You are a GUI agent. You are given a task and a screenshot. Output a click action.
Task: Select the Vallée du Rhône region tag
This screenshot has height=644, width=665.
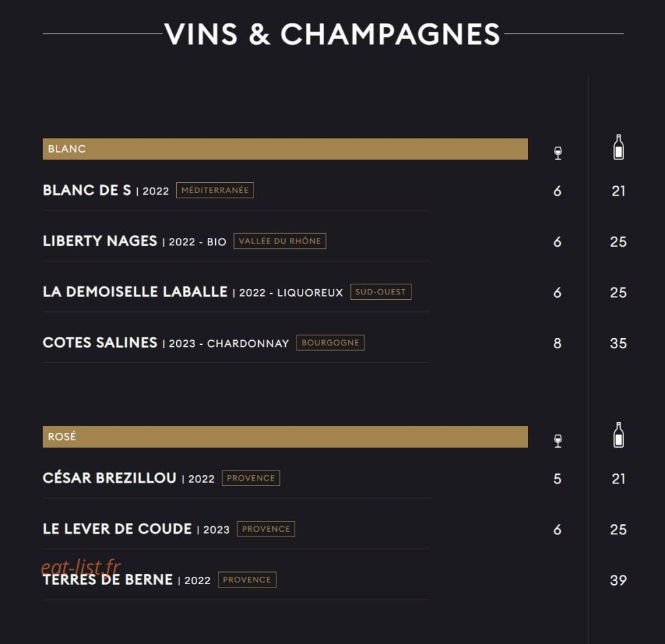(280, 241)
